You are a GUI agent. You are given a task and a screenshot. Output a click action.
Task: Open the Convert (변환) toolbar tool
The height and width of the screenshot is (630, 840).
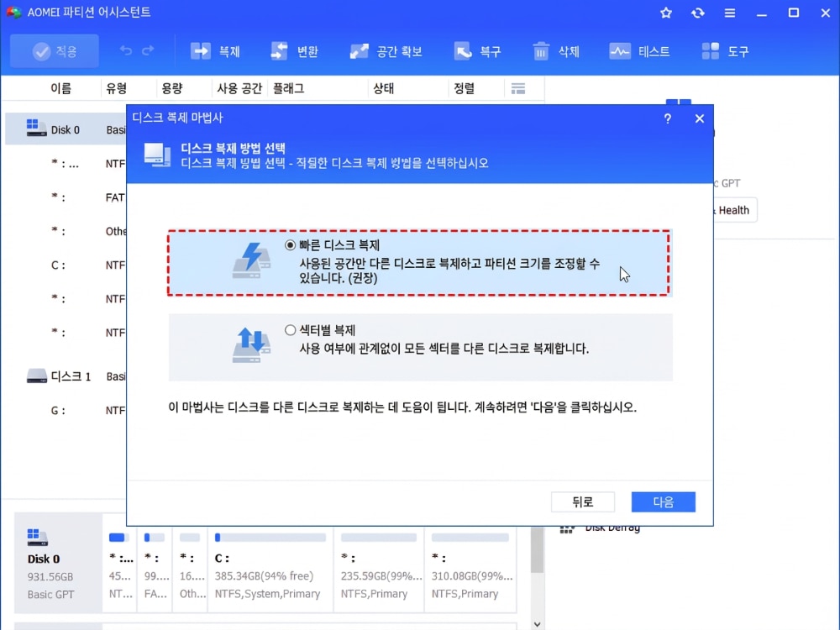(x=280, y=51)
